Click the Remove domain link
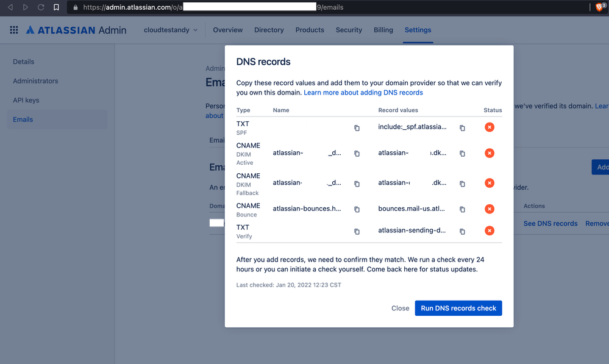Viewport: 609px width, 364px height. coord(597,223)
